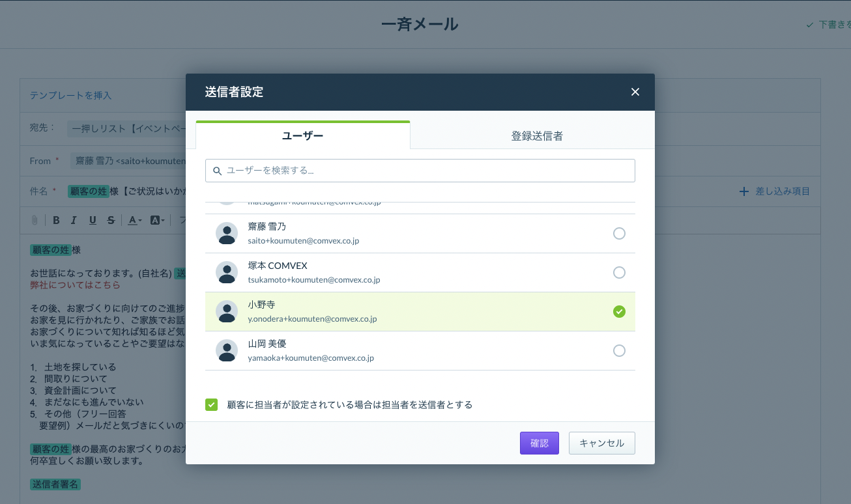The height and width of the screenshot is (504, 851).
Task: Click y.onodera+koumuten@comvex.co.jp email text
Action: (312, 319)
